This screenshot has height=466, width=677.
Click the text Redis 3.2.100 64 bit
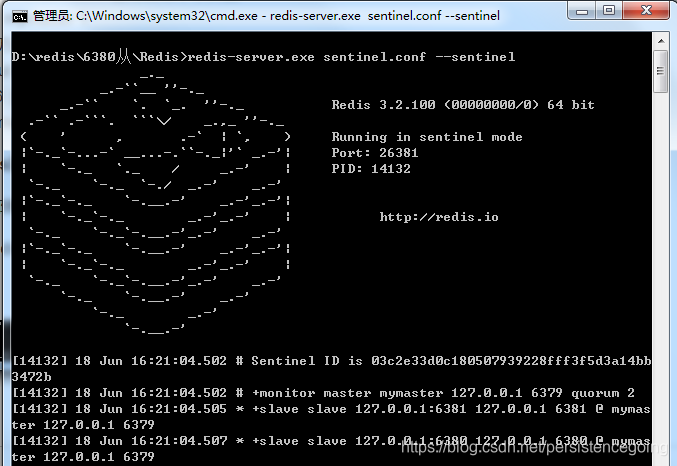point(463,105)
